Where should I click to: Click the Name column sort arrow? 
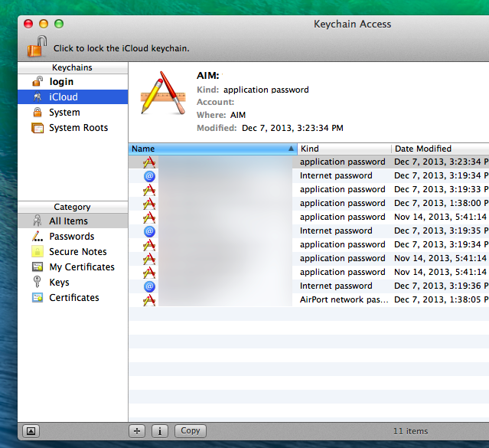(x=291, y=149)
